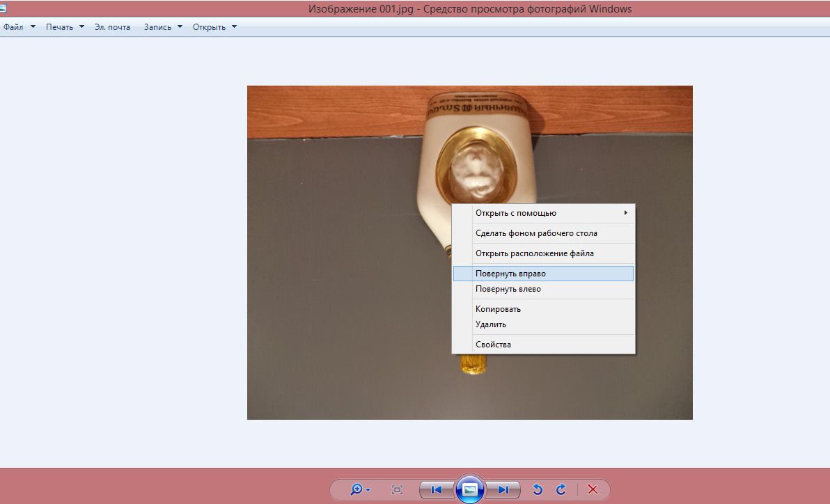Open the Открыть dropdown menu
The height and width of the screenshot is (504, 830).
(214, 27)
